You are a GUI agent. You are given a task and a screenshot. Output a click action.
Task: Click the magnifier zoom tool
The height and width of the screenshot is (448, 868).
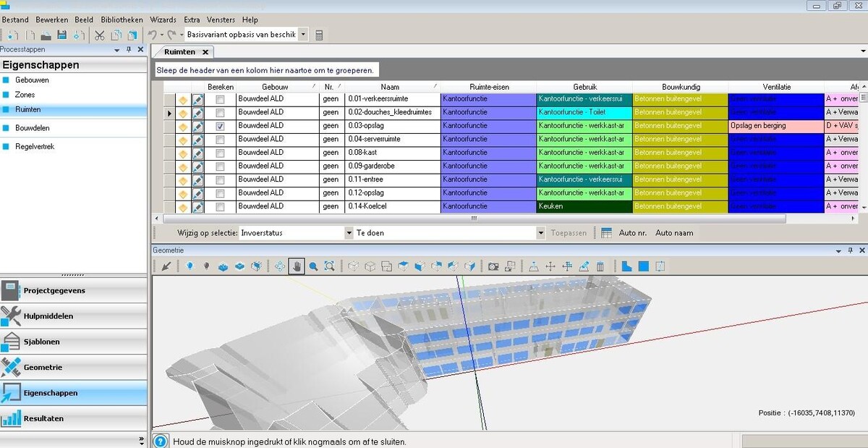coord(313,266)
